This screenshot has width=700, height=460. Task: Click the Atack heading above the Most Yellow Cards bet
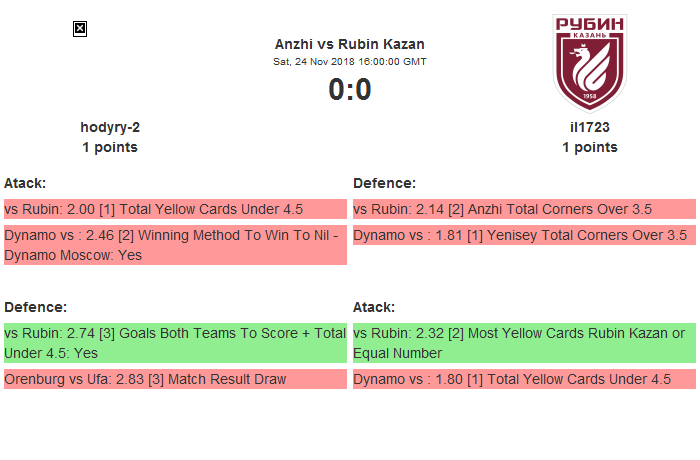point(374,307)
